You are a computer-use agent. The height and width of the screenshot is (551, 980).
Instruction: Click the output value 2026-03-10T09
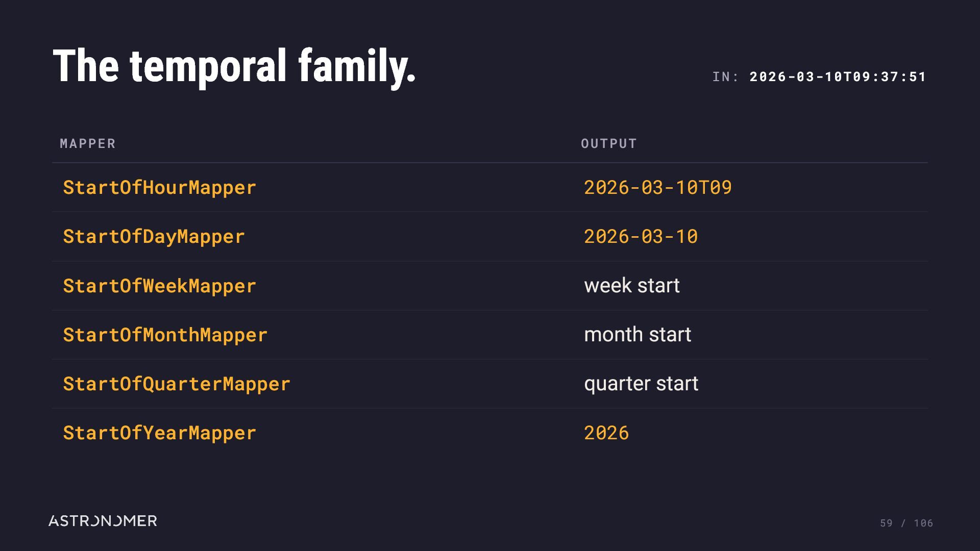tap(658, 188)
